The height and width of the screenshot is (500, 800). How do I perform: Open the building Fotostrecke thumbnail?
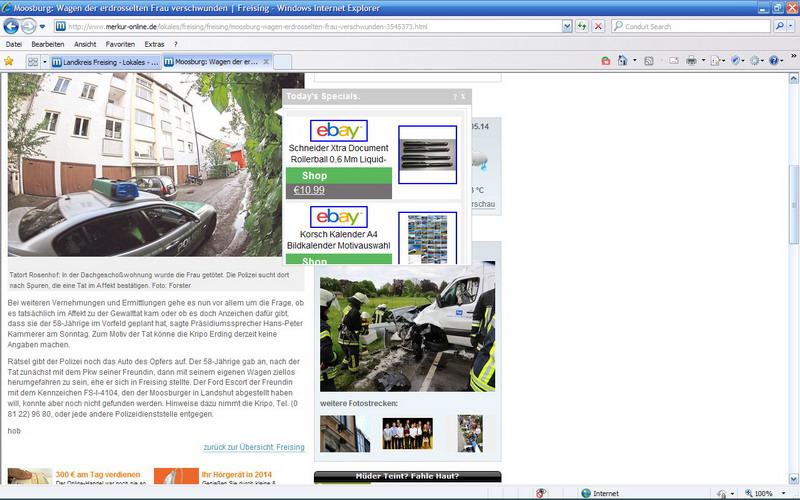[345, 433]
